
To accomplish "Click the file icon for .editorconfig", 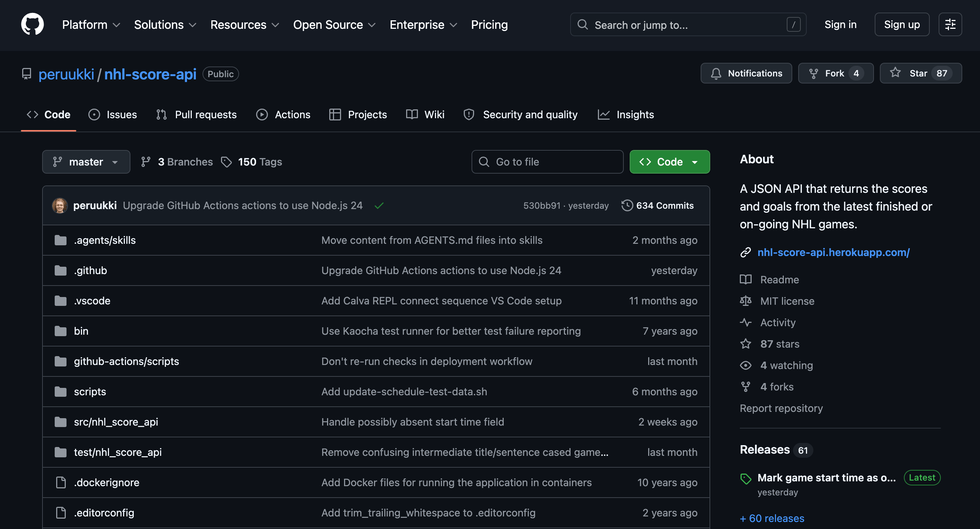I will pos(61,513).
